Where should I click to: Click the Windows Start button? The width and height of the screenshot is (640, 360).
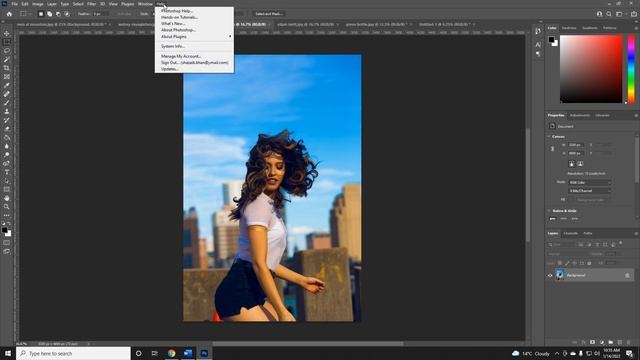(8, 353)
